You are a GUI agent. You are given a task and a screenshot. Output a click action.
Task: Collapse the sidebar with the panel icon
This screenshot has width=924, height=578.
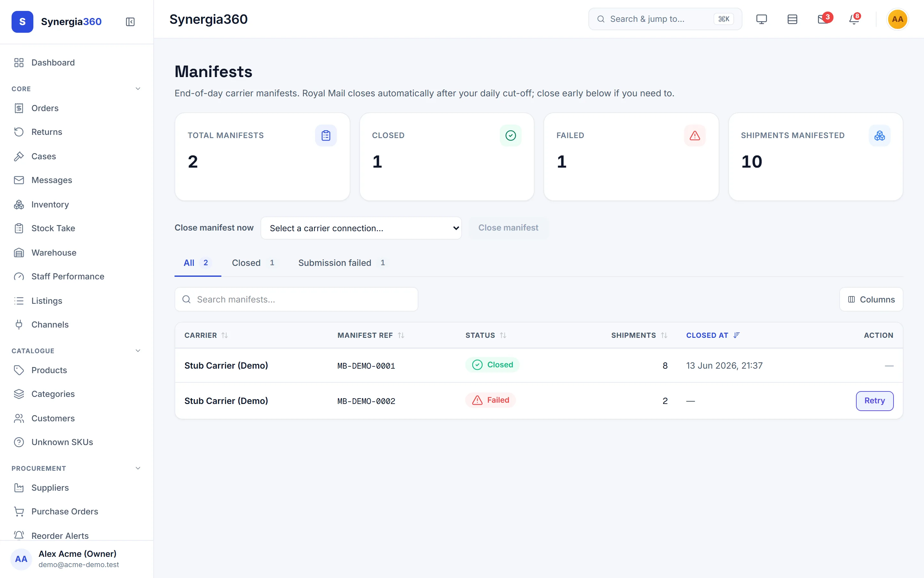point(130,22)
